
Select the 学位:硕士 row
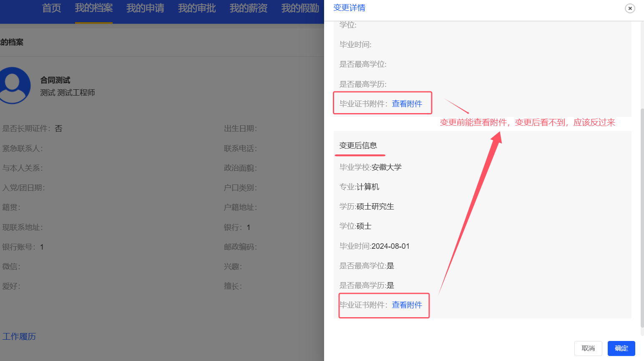click(355, 226)
